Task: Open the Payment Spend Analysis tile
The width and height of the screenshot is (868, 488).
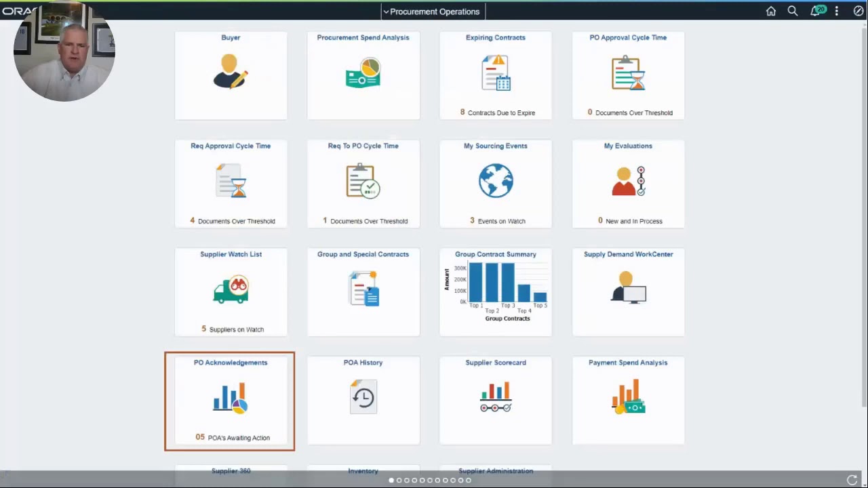Action: point(628,401)
